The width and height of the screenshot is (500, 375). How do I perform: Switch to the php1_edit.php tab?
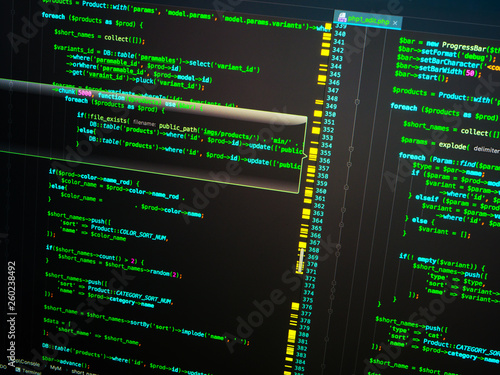pos(368,20)
